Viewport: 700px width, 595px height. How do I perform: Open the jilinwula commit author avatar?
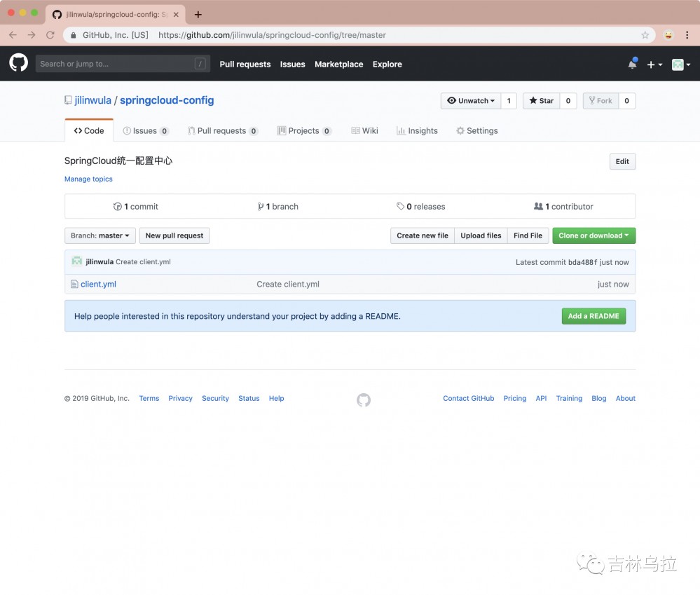pyautogui.click(x=77, y=261)
